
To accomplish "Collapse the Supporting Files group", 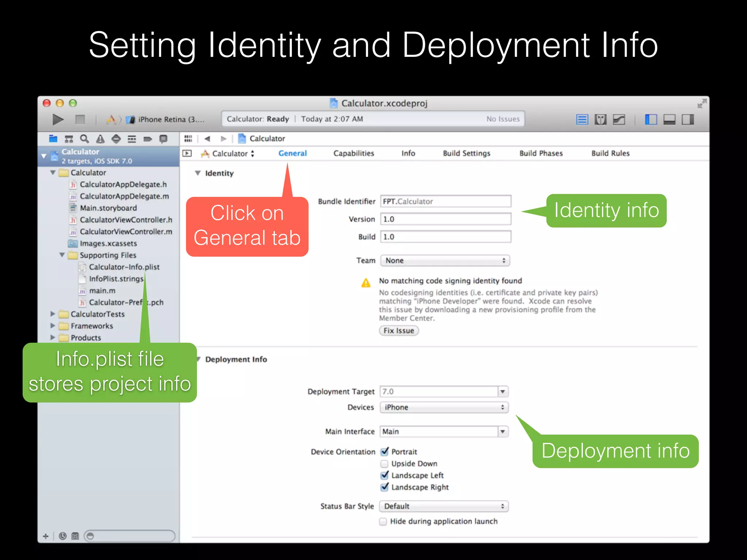I will (62, 255).
